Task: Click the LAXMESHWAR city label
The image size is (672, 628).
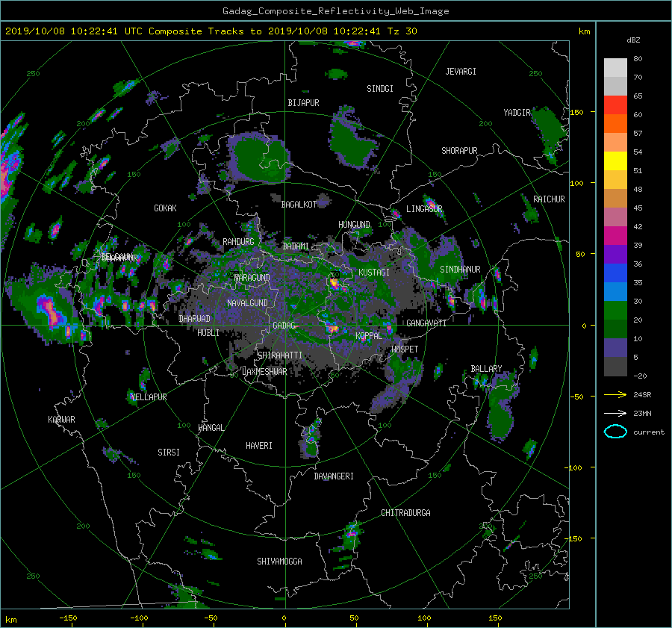Action: (x=265, y=372)
